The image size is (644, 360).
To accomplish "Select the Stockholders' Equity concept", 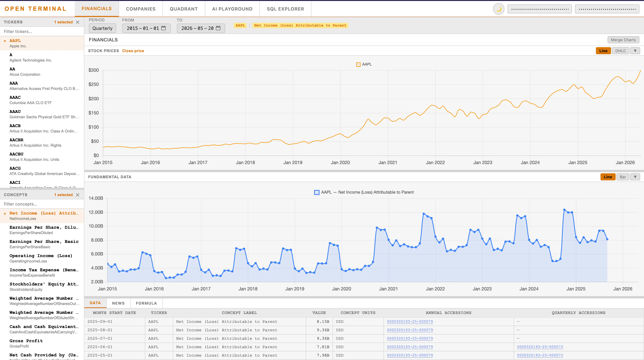I will point(42,287).
